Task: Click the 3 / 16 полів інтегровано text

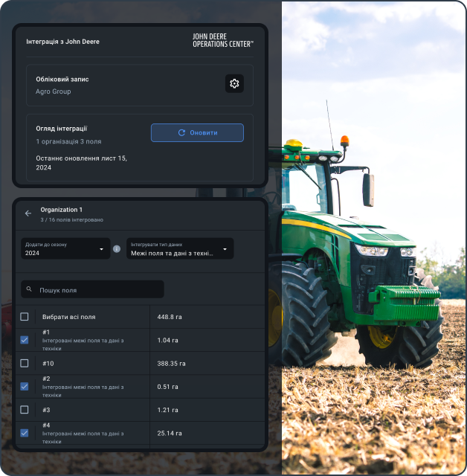Action: coord(72,220)
